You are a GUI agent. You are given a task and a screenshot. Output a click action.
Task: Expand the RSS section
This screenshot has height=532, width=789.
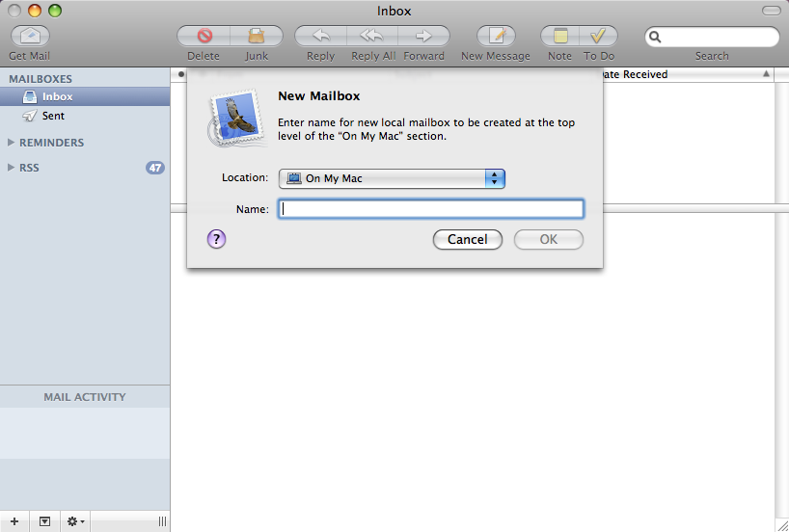(x=12, y=168)
